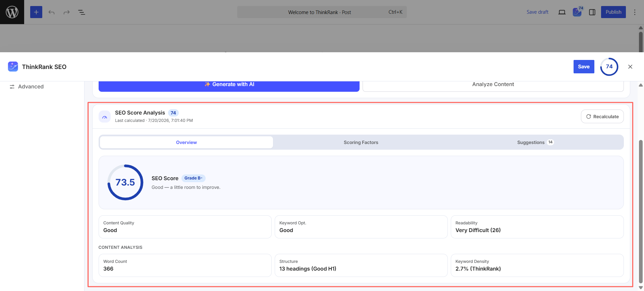This screenshot has height=291, width=644.
Task: Open the block inserter plus button
Action: pos(36,12)
